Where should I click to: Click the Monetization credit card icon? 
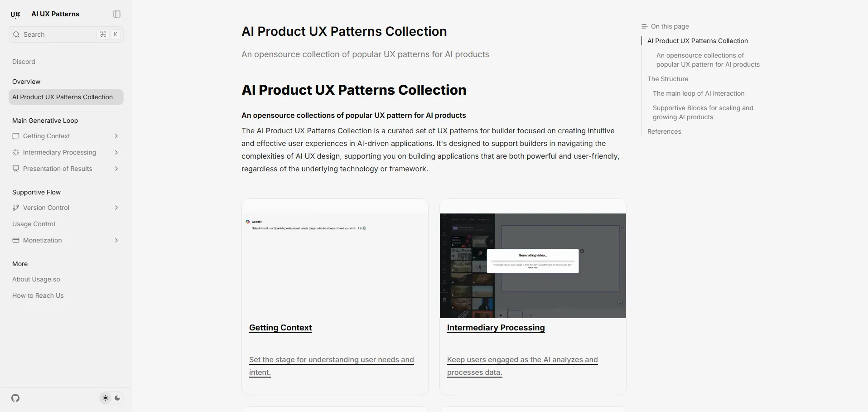tap(16, 240)
